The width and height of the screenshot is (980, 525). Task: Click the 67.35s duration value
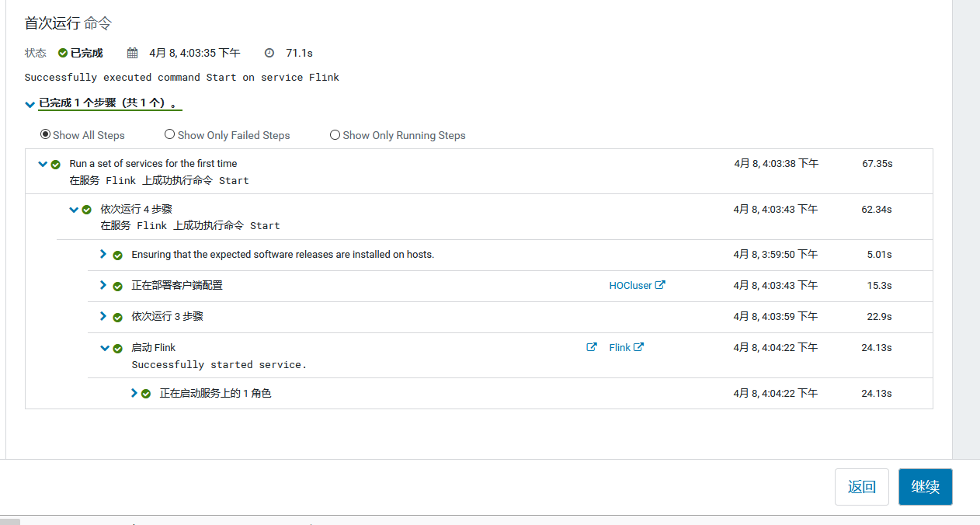click(877, 164)
